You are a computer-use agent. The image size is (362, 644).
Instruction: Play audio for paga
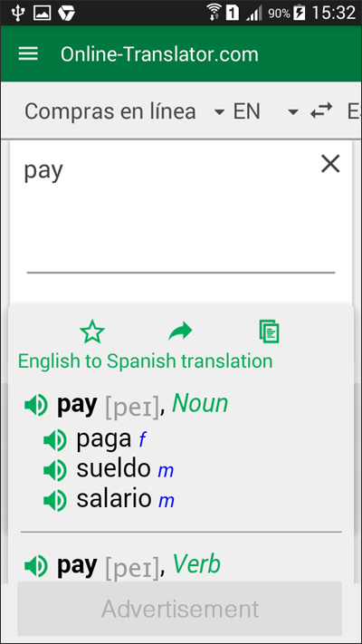55,441
